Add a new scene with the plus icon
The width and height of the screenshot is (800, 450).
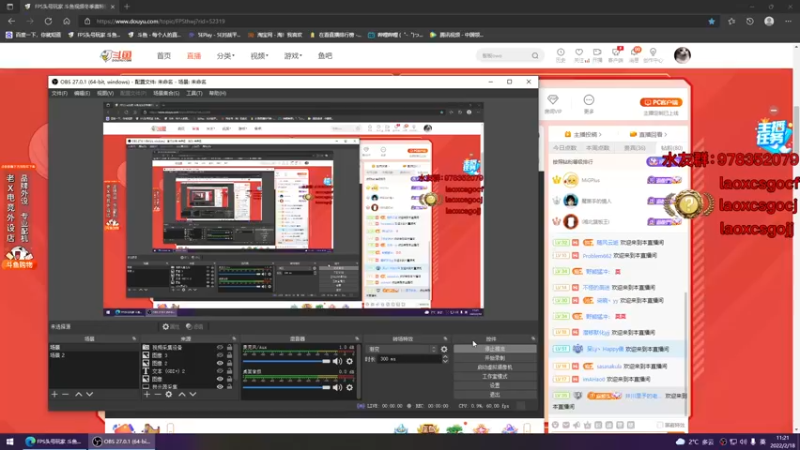tap(55, 394)
